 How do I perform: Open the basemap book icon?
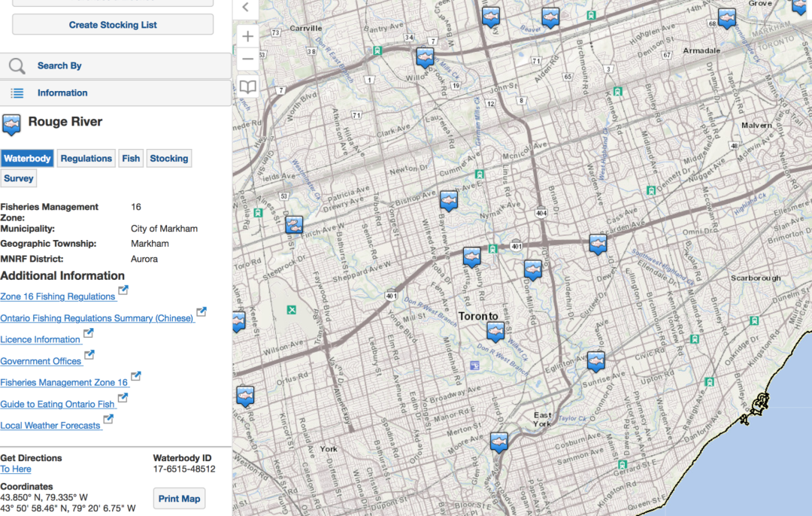[247, 87]
